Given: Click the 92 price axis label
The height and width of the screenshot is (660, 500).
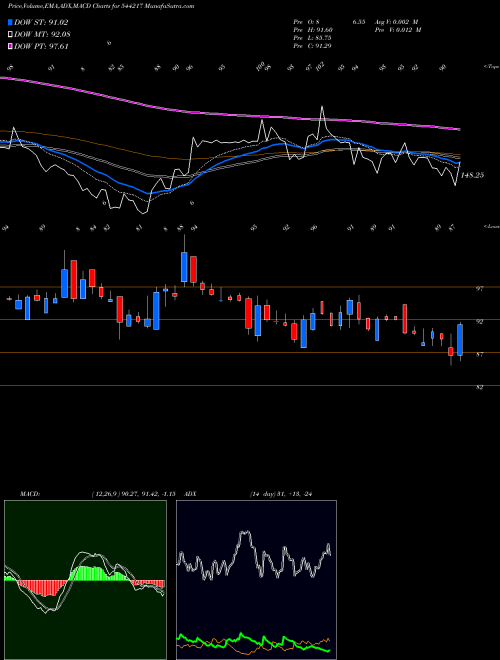Looking at the screenshot, I should (479, 322).
